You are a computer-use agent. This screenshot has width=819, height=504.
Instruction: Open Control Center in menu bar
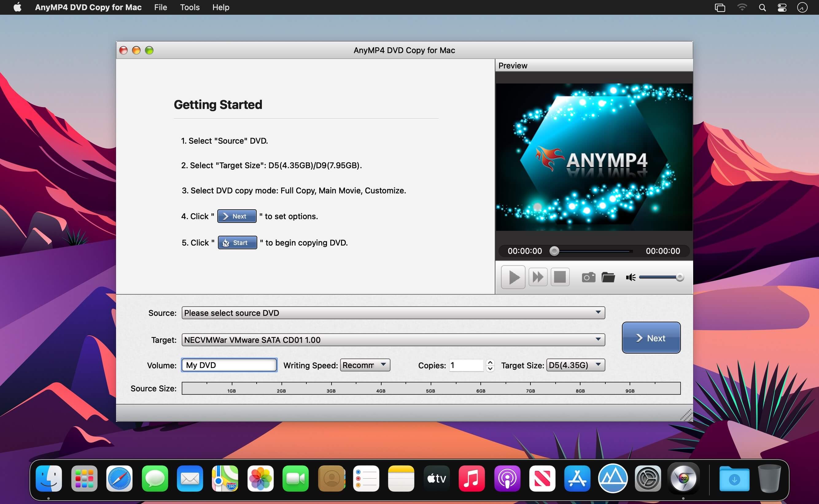[782, 7]
